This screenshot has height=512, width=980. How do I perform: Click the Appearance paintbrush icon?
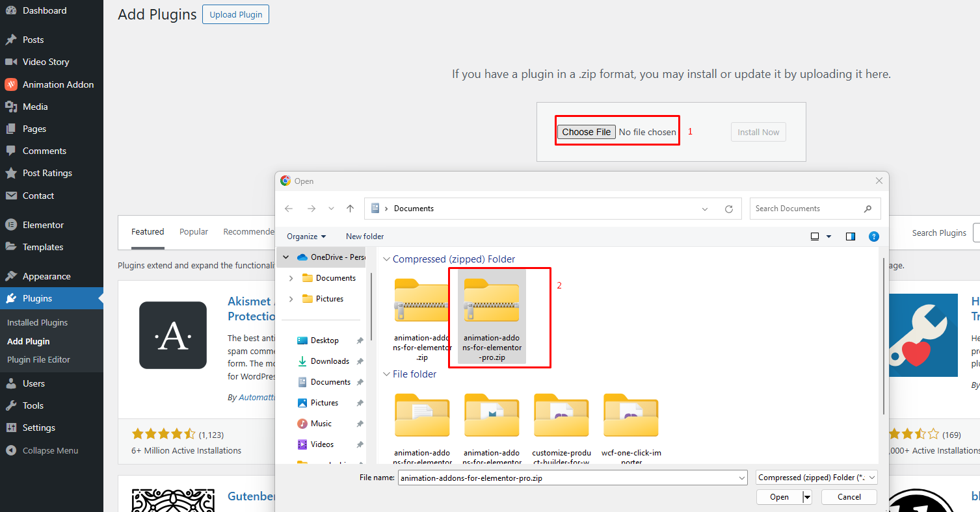(x=11, y=276)
